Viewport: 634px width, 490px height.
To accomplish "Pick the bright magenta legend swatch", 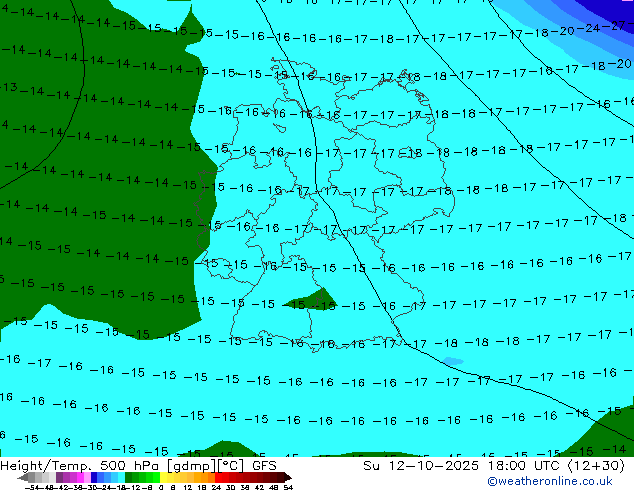I will 80,477.
